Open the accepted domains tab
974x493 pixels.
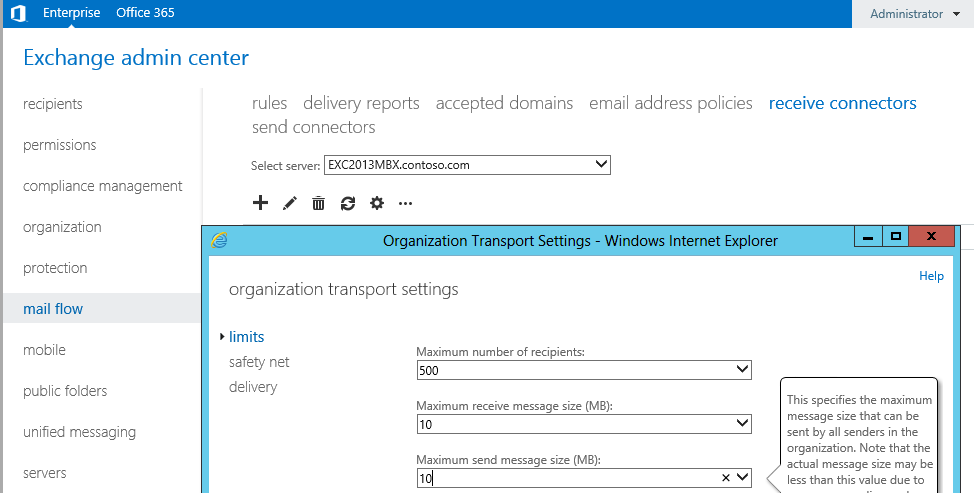pyautogui.click(x=504, y=103)
